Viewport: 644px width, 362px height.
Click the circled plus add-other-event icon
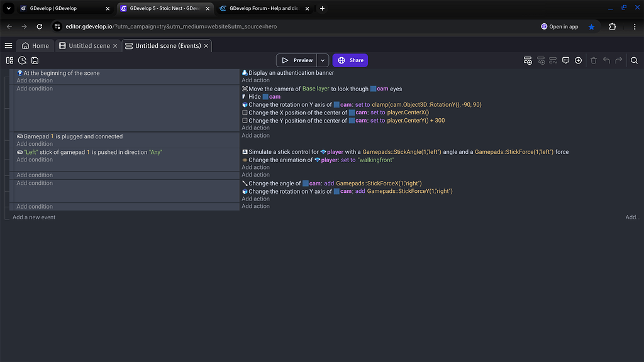(578, 60)
